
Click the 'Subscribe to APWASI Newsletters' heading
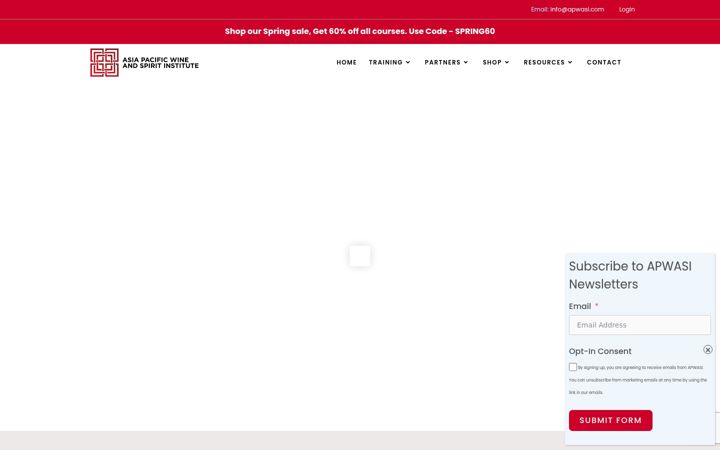click(630, 275)
